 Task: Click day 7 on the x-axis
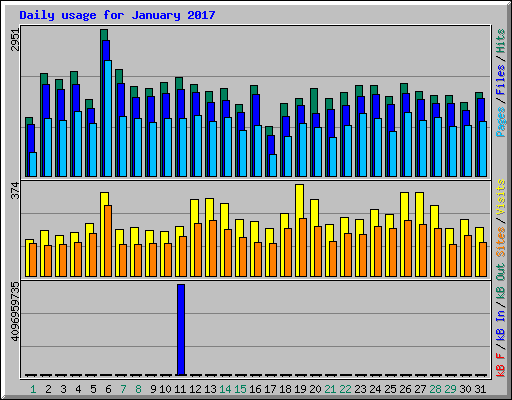[123, 389]
